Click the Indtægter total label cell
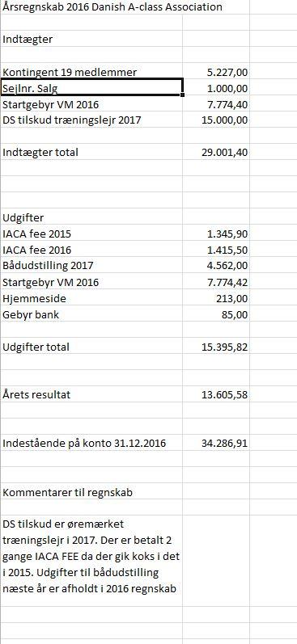297x644 pixels. pos(91,152)
